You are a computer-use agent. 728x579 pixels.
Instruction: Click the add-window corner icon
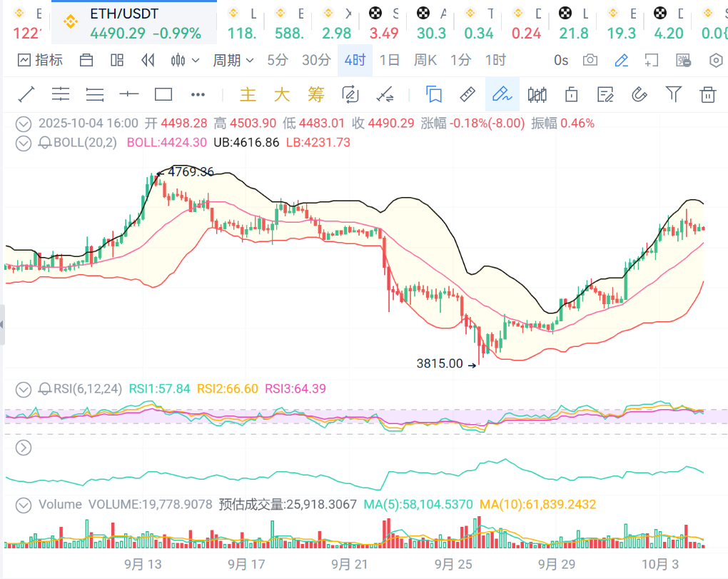652,61
